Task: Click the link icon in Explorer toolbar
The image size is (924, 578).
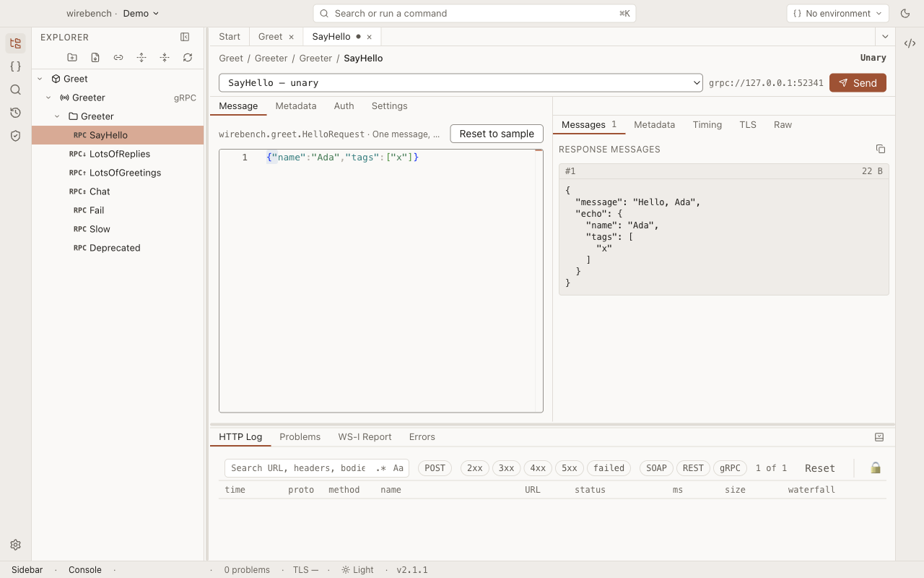Action: pyautogui.click(x=118, y=57)
